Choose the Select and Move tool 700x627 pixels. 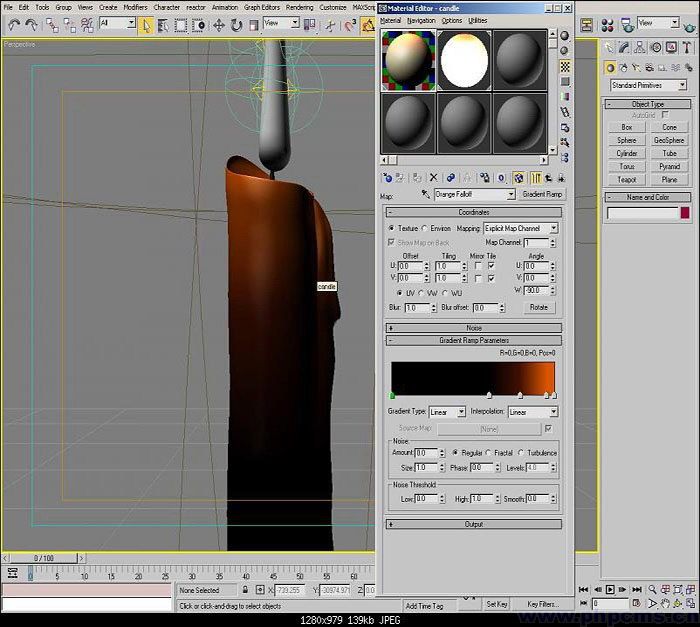(x=218, y=25)
